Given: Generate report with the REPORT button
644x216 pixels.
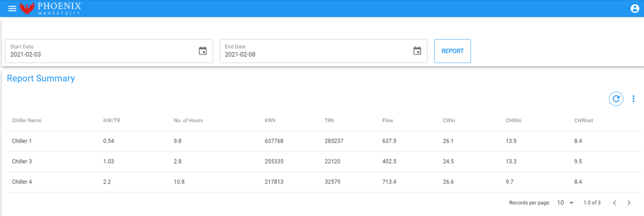Looking at the screenshot, I should pyautogui.click(x=453, y=51).
